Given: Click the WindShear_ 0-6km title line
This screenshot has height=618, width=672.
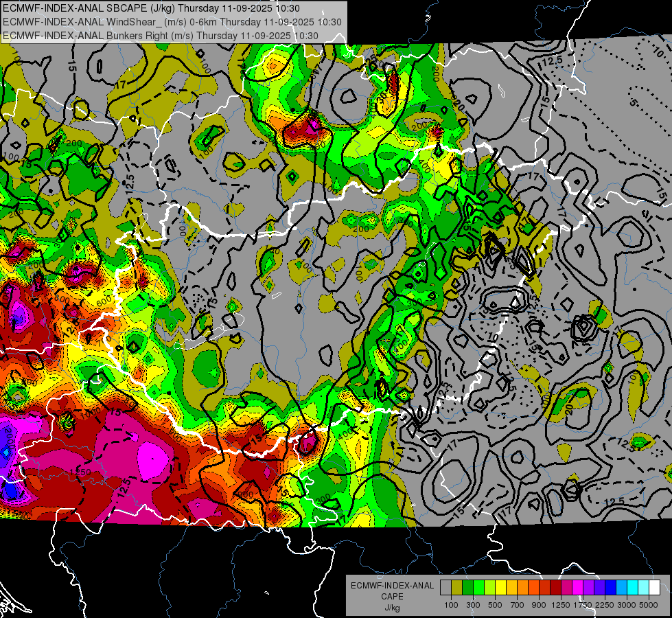Looking at the screenshot, I should pos(172,22).
